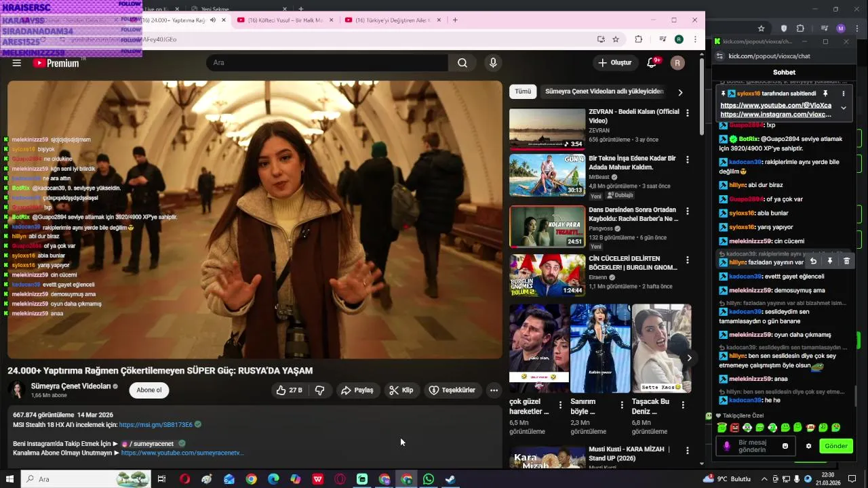Viewport: 868px width, 488px height.
Task: Close the 24.000+ Yaptırıma Rağmen tab
Action: point(224,20)
